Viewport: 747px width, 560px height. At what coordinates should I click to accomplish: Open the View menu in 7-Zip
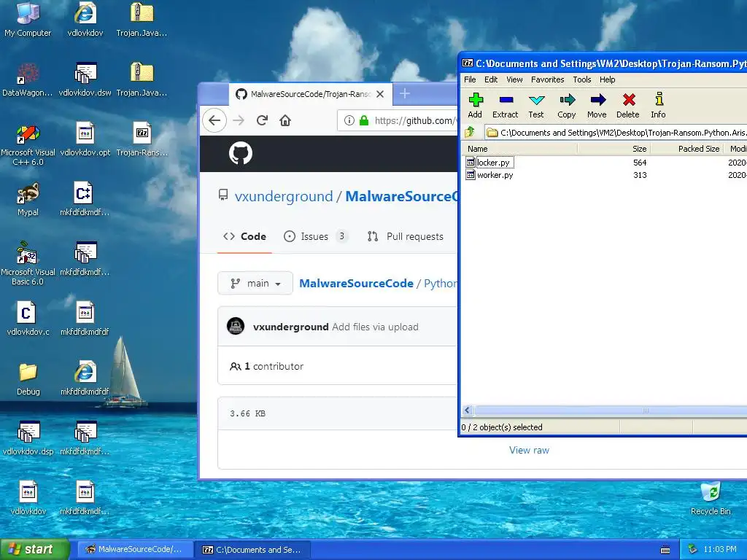point(514,79)
